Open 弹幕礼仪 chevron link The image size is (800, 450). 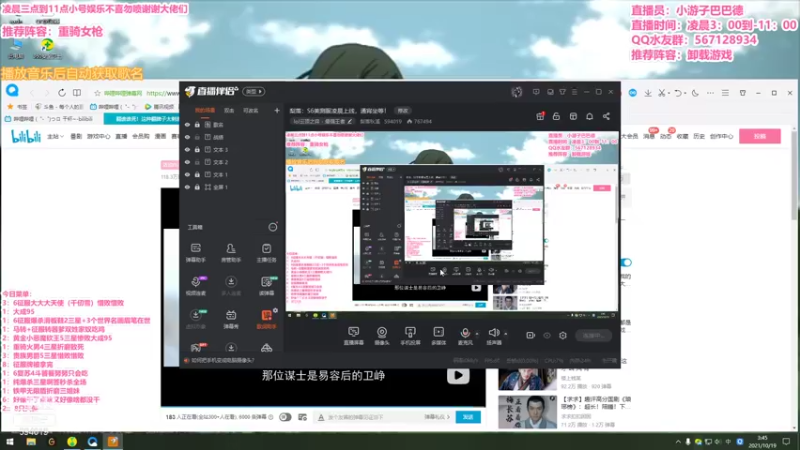coord(437,417)
